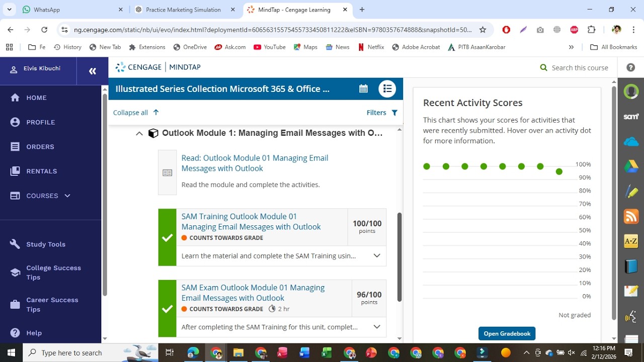
Task: Click the Windows Start button
Action: (x=11, y=352)
